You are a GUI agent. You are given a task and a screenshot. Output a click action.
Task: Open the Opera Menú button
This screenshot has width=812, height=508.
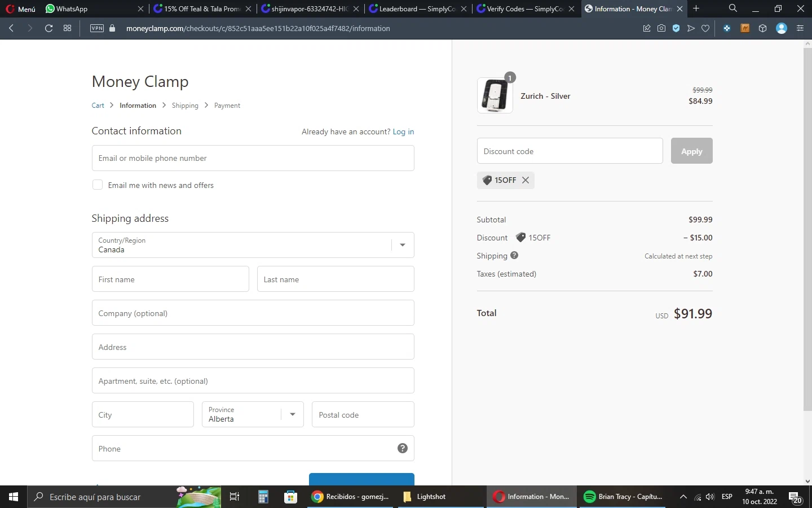21,9
